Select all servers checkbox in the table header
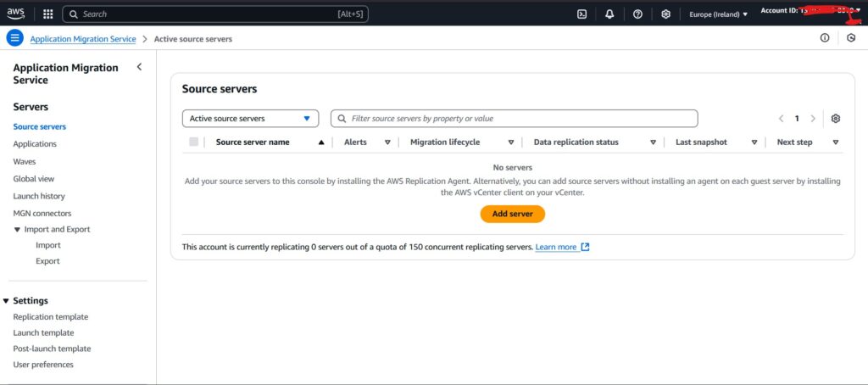This screenshot has width=868, height=385. pyautogui.click(x=194, y=142)
